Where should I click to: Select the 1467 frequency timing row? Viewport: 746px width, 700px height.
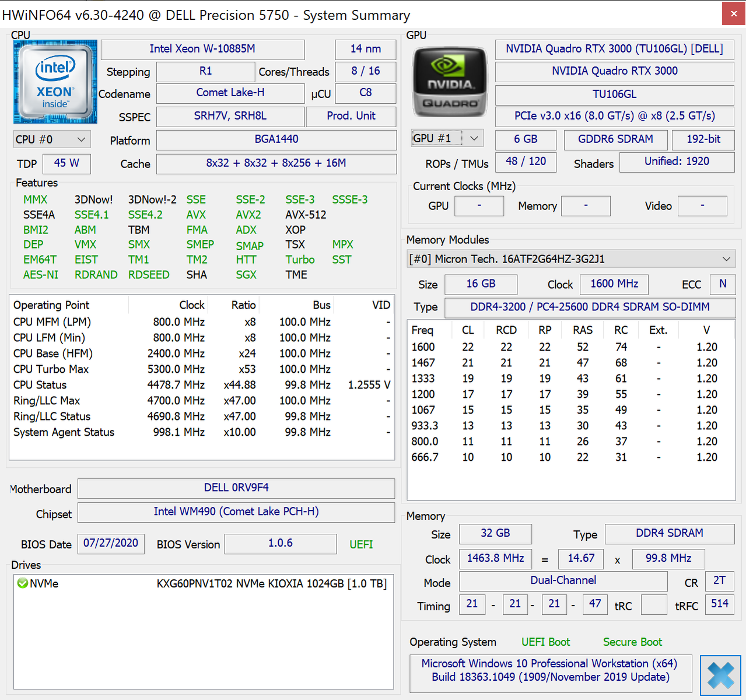pos(570,363)
